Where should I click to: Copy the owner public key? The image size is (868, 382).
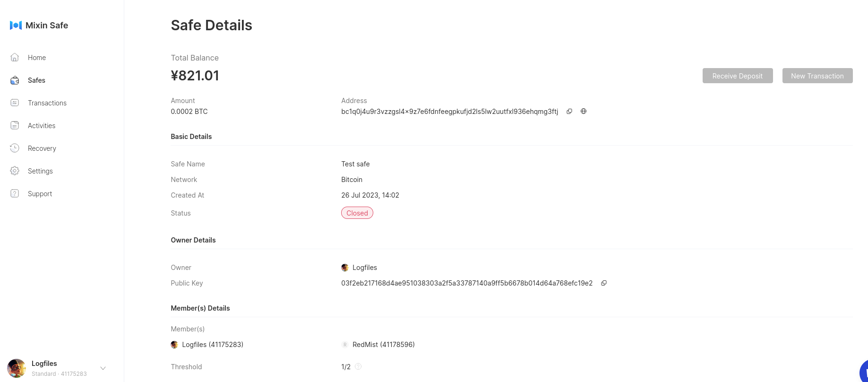click(x=604, y=283)
